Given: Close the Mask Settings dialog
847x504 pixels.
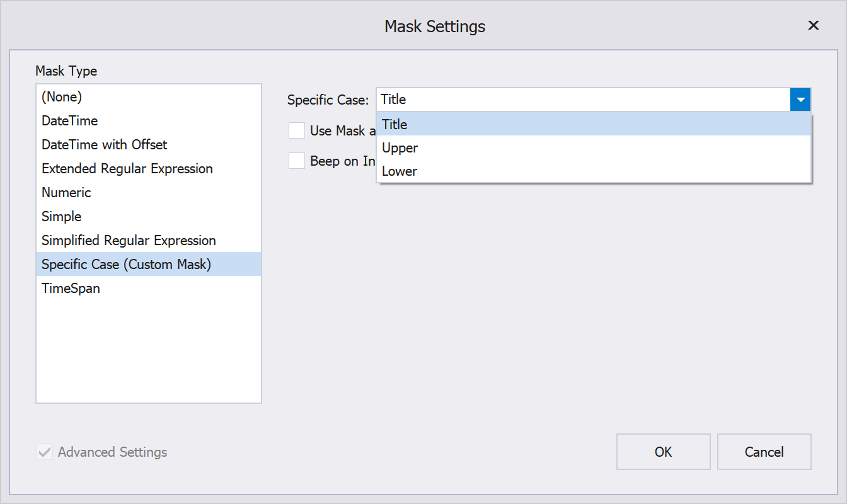Looking at the screenshot, I should [x=814, y=25].
